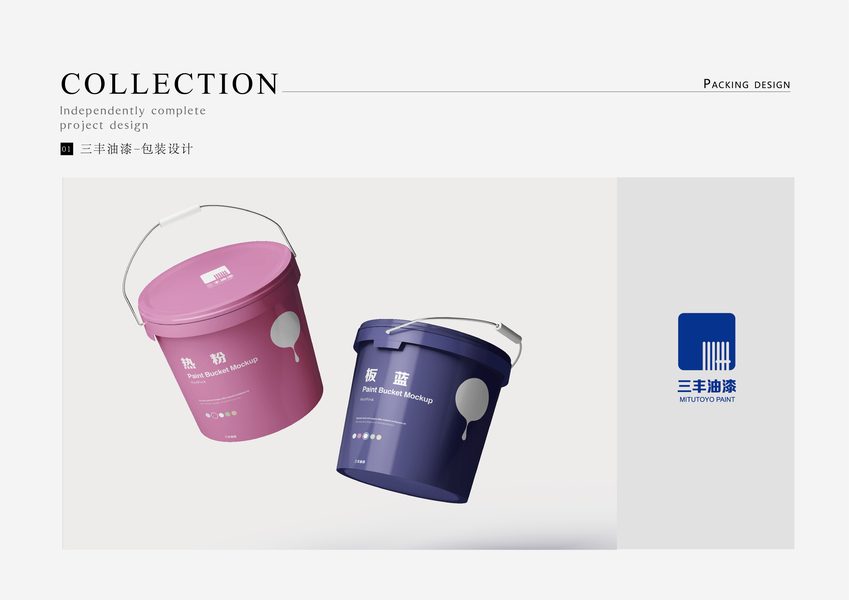Click the pink bucket lid
849x600 pixels.
[x=219, y=282]
